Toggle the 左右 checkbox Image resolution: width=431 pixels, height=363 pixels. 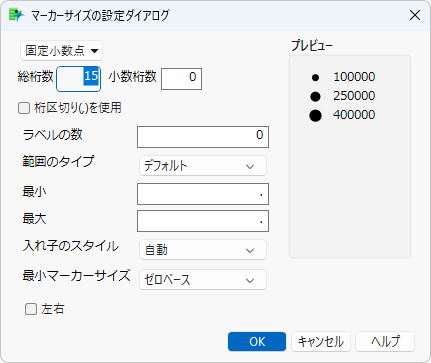coord(31,309)
